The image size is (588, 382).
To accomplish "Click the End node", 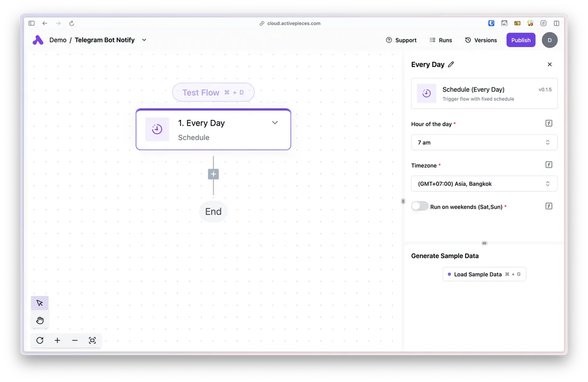I will click(x=214, y=212).
